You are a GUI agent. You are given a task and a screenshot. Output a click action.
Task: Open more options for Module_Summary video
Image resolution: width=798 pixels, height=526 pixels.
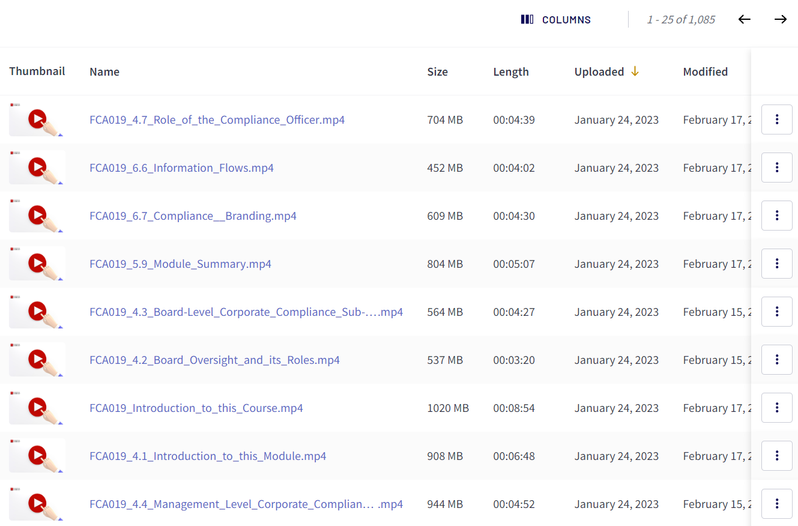point(777,264)
